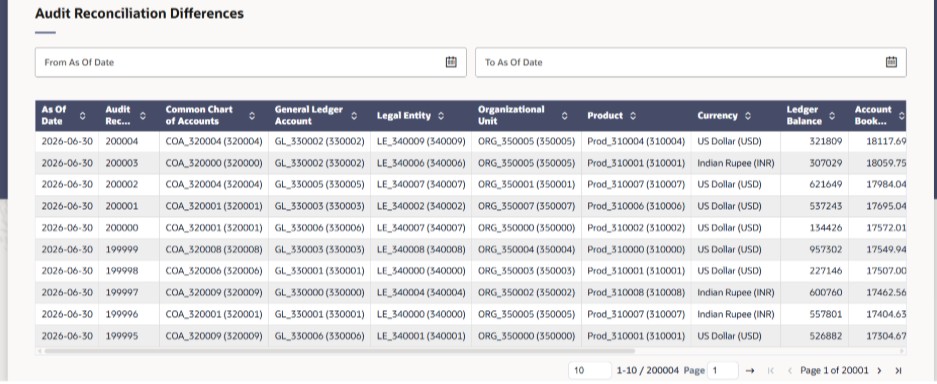Image resolution: width=937 pixels, height=384 pixels.
Task: Click ORG_350002 (350002) cell
Action: 526,292
